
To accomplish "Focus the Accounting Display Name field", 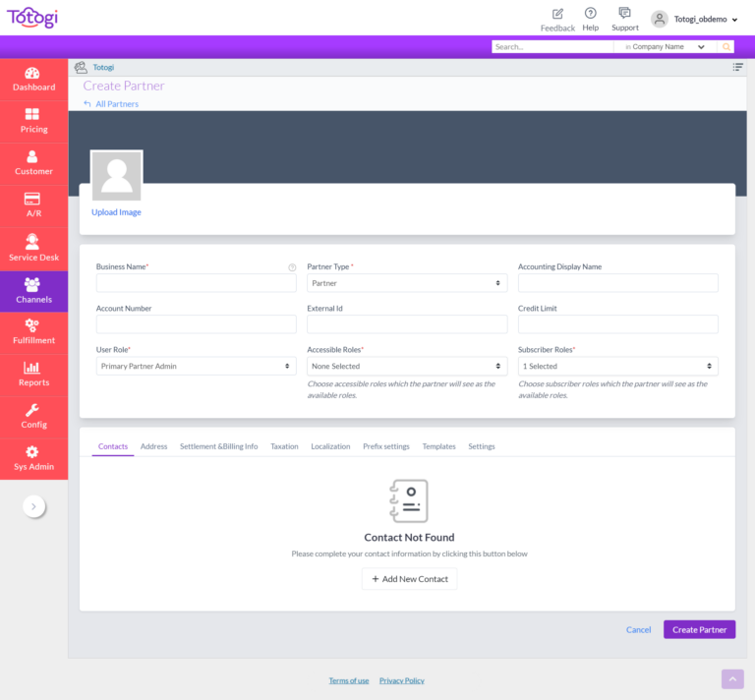I will (x=617, y=283).
